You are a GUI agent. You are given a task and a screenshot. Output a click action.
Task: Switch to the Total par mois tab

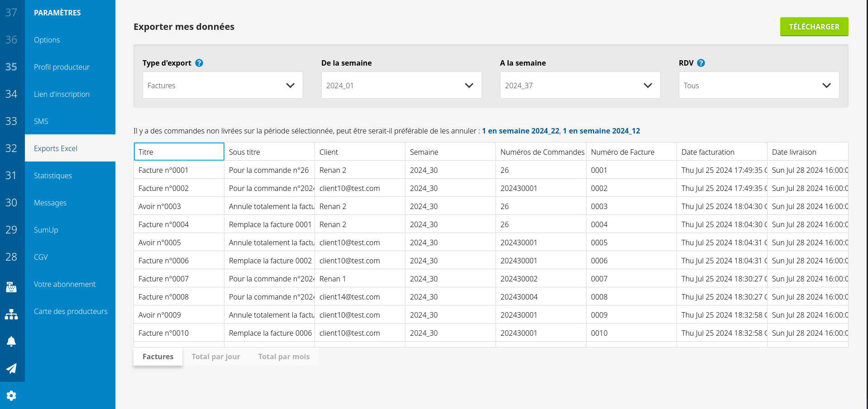pos(284,357)
